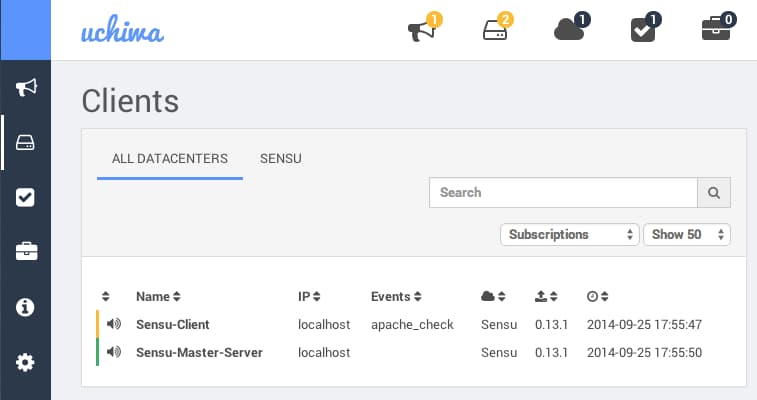Open Checks via sidebar checkmark icon
Screen dimensions: 757x400
(x=25, y=197)
